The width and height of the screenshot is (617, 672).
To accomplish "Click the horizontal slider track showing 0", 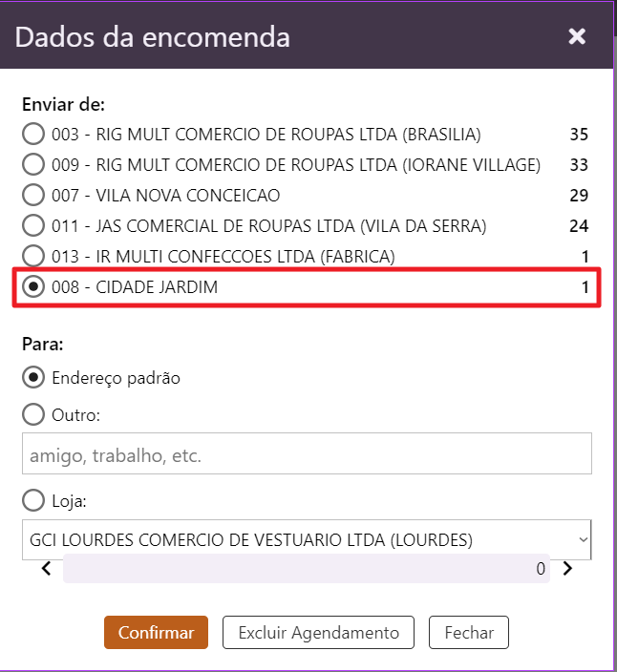I will pyautogui.click(x=306, y=569).
